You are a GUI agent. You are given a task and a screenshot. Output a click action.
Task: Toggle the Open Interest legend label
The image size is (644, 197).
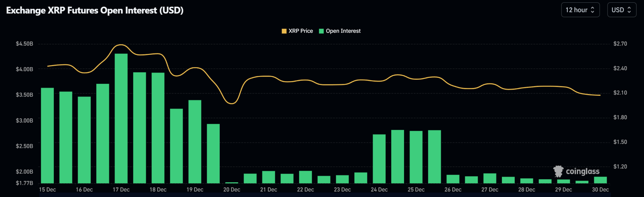tap(343, 31)
